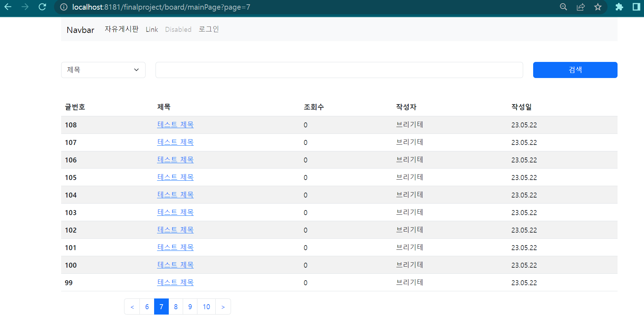The width and height of the screenshot is (644, 321).
Task: Click the blue 검색 button
Action: (x=575, y=70)
